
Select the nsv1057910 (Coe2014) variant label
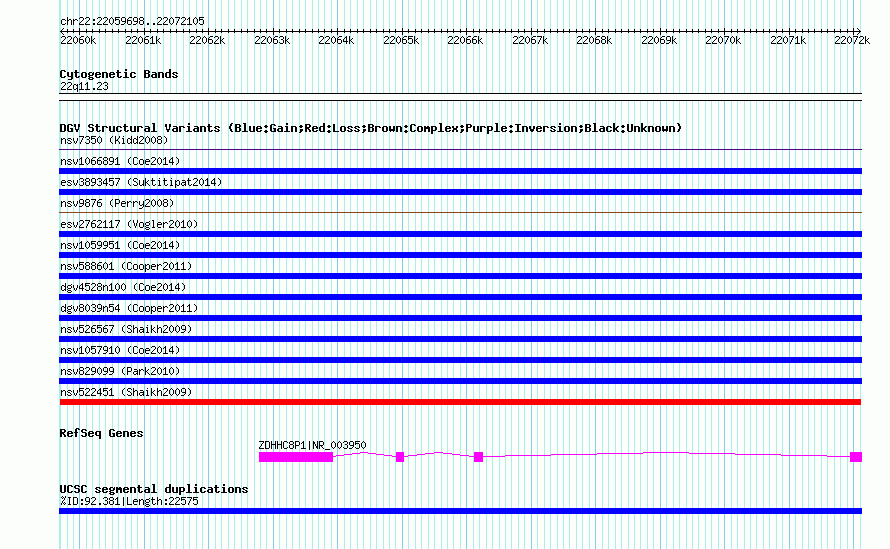(x=120, y=350)
